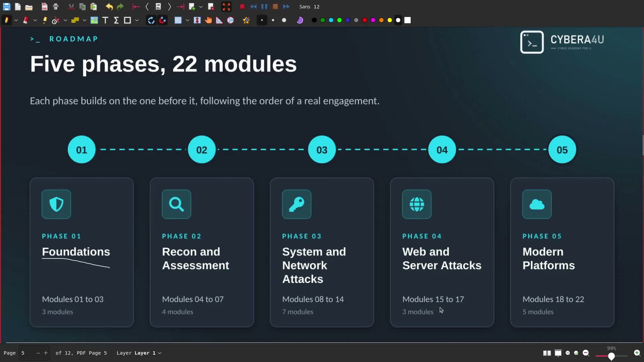Adjust the zoom level slider
The image size is (644, 362).
(611, 356)
